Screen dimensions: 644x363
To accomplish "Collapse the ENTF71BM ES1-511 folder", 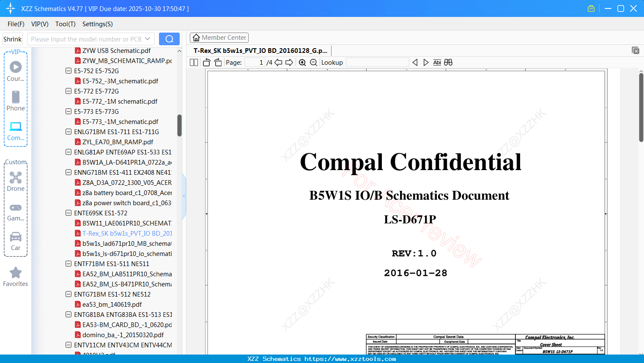I will click(69, 264).
